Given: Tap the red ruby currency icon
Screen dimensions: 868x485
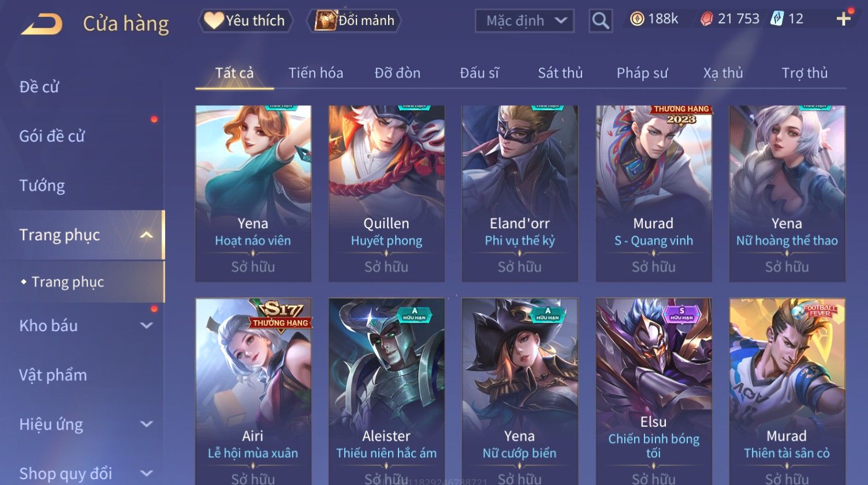Looking at the screenshot, I should click(x=706, y=19).
